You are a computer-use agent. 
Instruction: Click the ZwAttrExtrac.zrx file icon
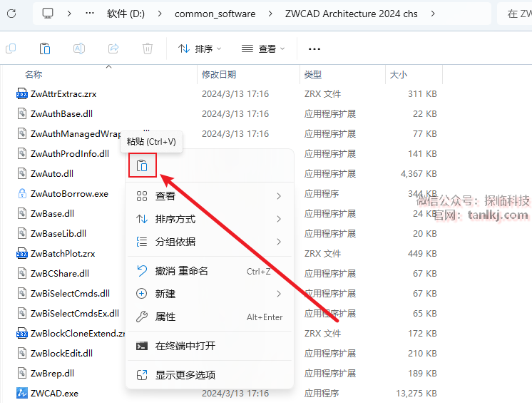coord(22,93)
